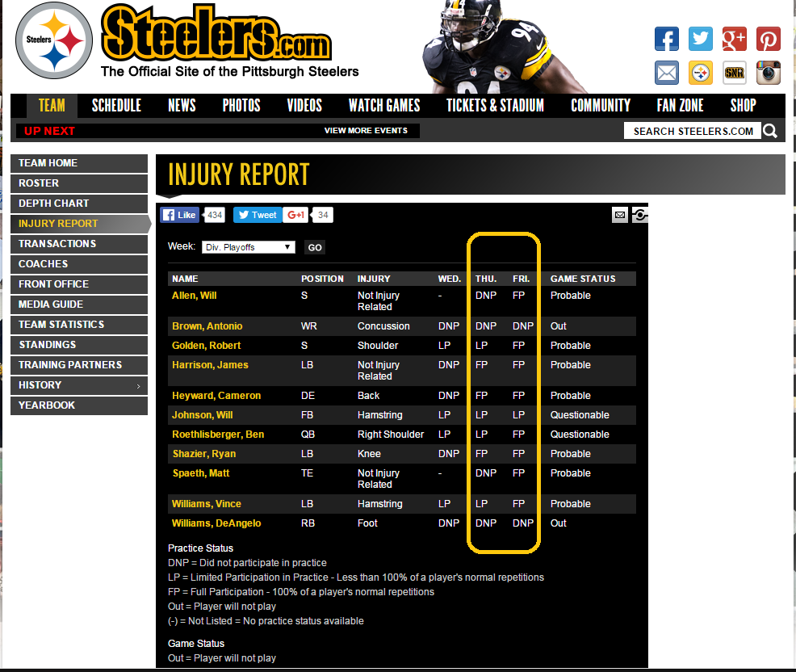
Task: Open the SNR radio icon
Action: tap(734, 73)
